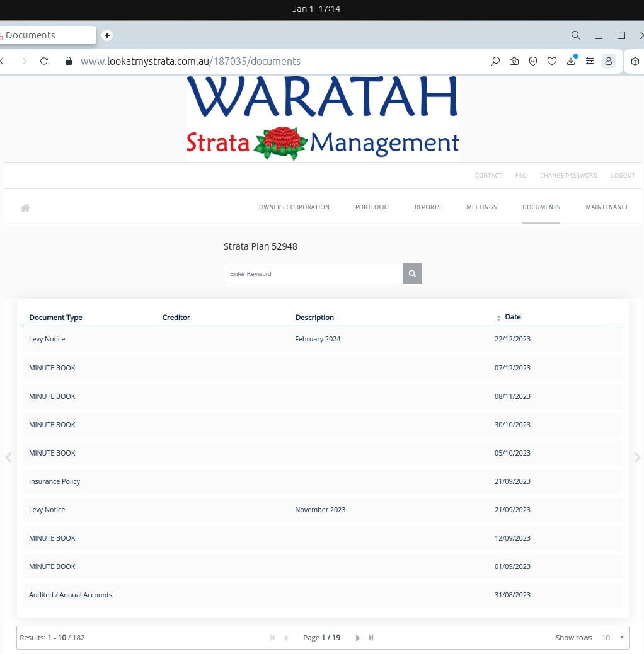The width and height of the screenshot is (644, 654).
Task: Click the Page 1 / 19 indicator
Action: (321, 638)
